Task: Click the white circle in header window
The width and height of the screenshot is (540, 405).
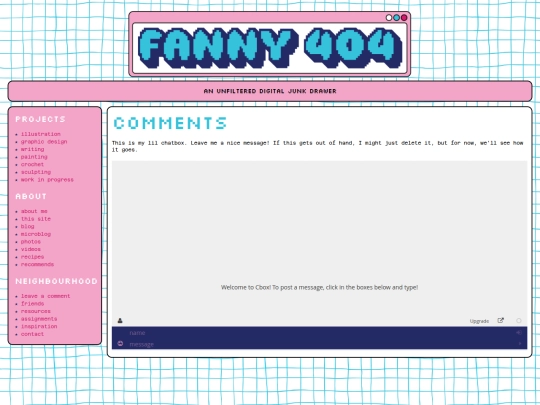Action: [389, 18]
